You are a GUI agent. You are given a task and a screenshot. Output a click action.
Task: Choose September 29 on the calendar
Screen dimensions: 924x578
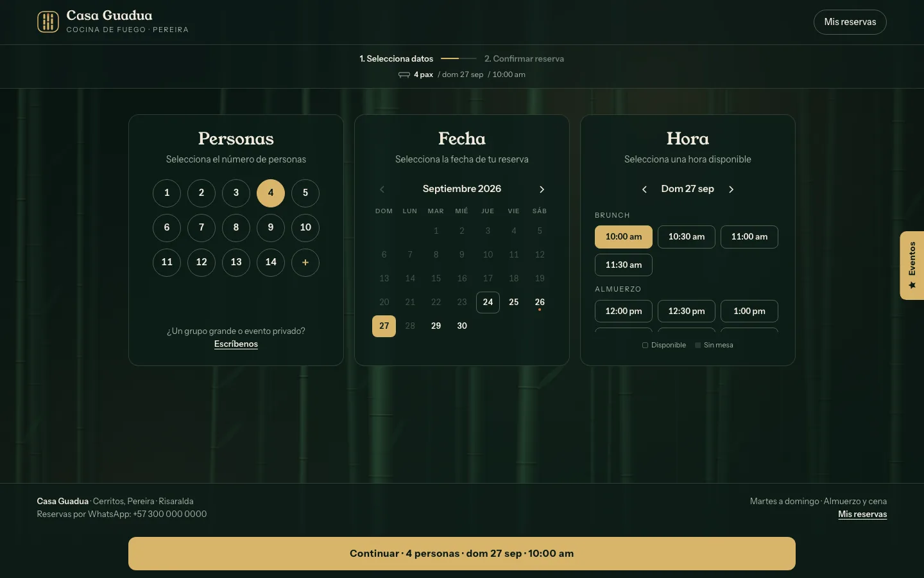pyautogui.click(x=436, y=326)
